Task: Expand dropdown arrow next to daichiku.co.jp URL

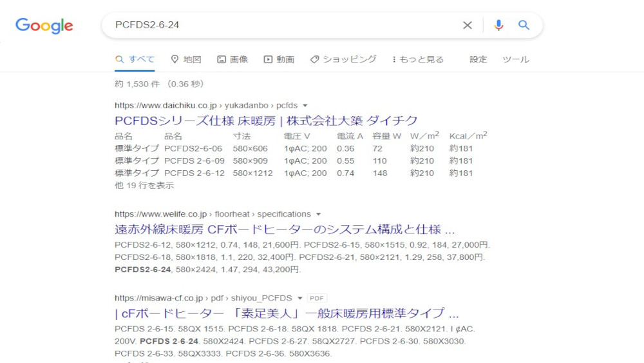Action: pos(305,106)
